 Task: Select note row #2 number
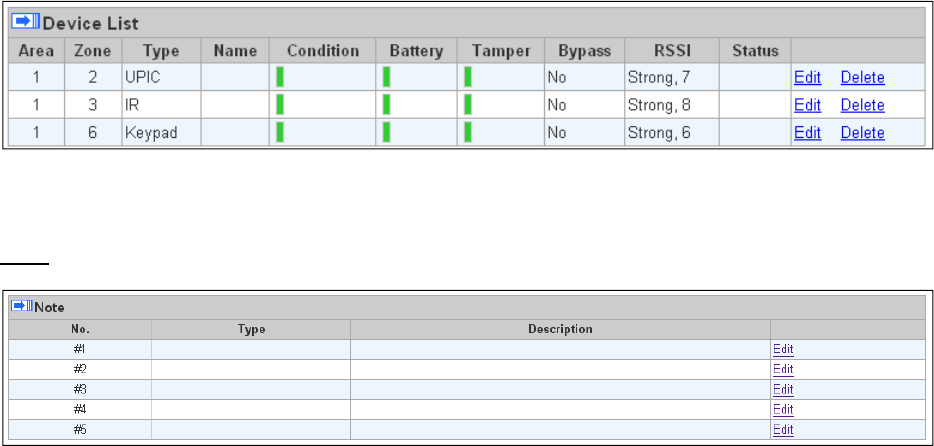point(80,370)
